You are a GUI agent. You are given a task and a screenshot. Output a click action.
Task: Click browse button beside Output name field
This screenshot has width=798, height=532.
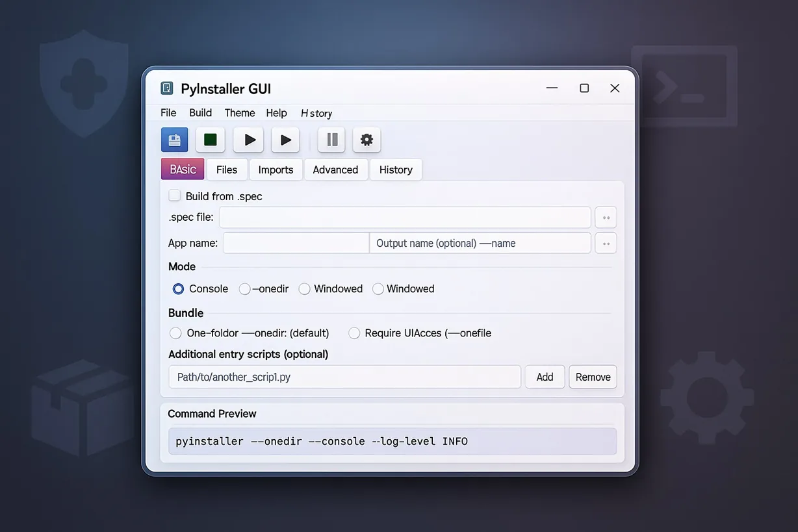tap(606, 244)
